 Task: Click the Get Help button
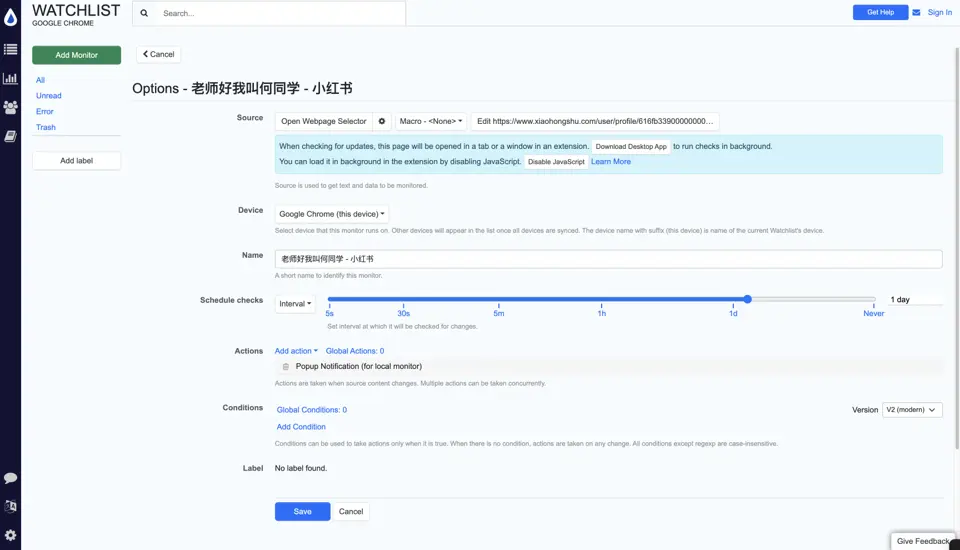[880, 12]
